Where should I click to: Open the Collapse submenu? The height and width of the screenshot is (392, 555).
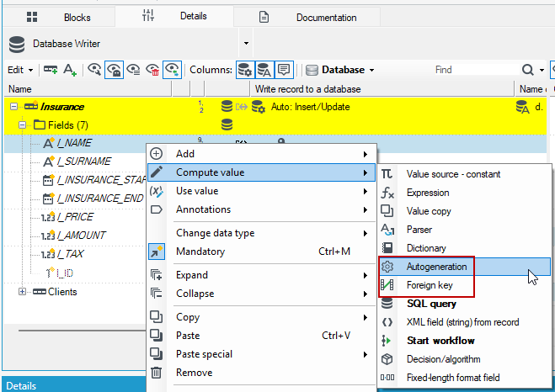coord(261,294)
